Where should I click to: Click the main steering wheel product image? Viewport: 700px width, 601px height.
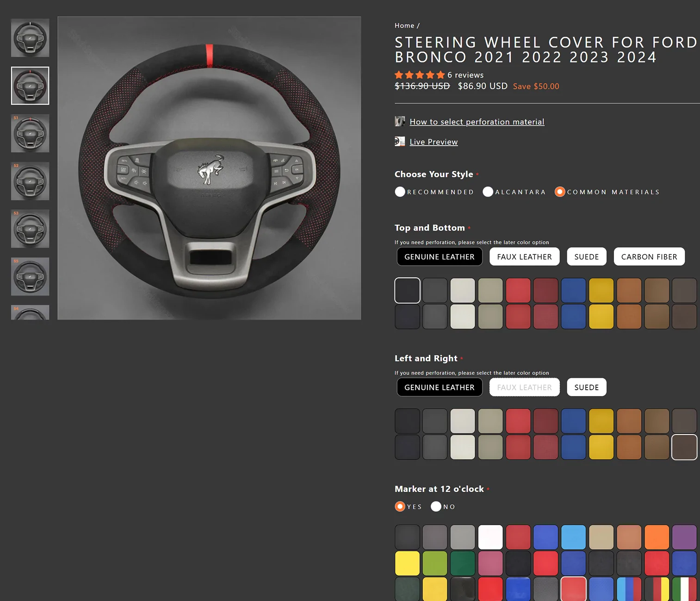pos(209,168)
